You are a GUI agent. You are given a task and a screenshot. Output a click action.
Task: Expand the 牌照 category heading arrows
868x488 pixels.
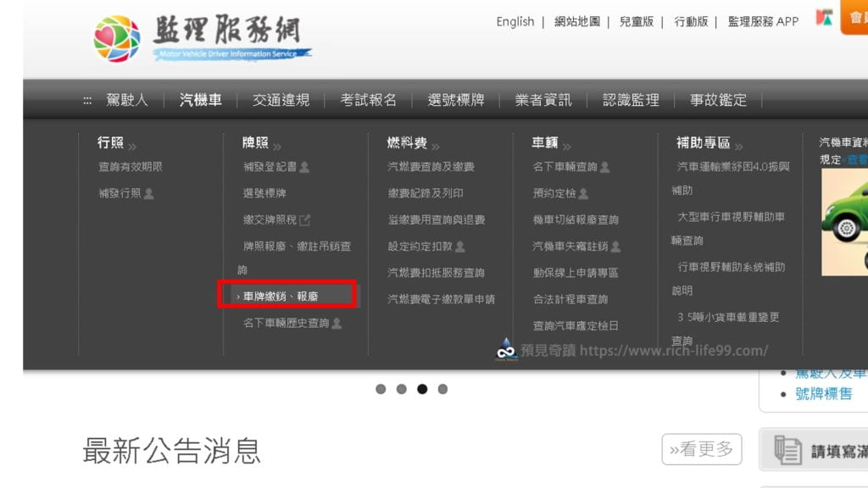[277, 147]
